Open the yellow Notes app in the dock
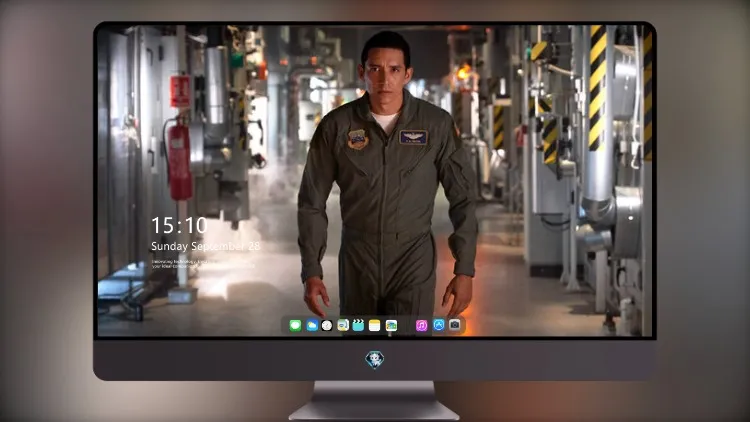Viewport: 750px width, 422px height. coord(375,326)
